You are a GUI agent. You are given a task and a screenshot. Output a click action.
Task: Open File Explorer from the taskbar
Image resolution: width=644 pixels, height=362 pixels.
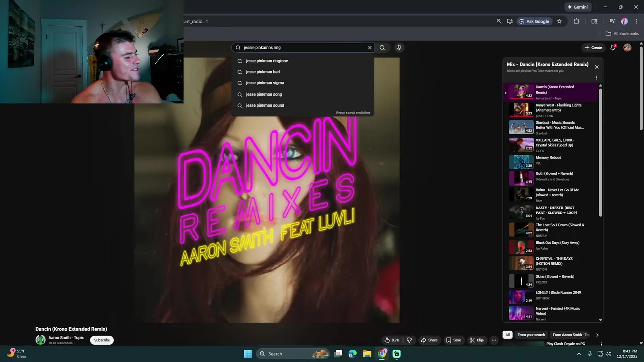[x=367, y=354]
